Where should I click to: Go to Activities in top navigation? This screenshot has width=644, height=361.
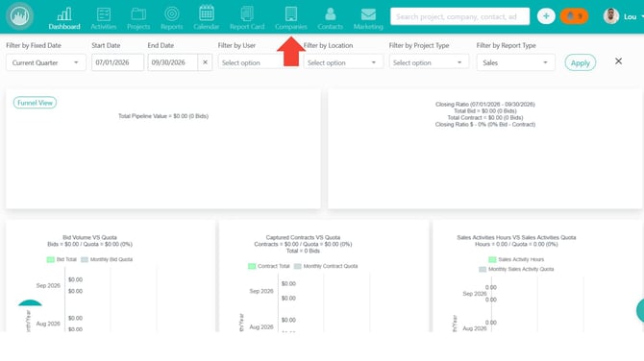(104, 18)
